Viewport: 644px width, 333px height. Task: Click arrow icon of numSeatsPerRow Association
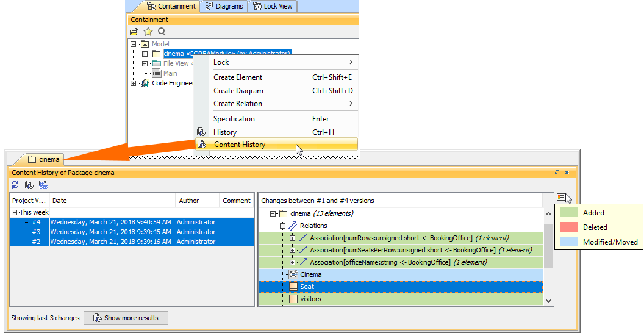click(x=304, y=250)
